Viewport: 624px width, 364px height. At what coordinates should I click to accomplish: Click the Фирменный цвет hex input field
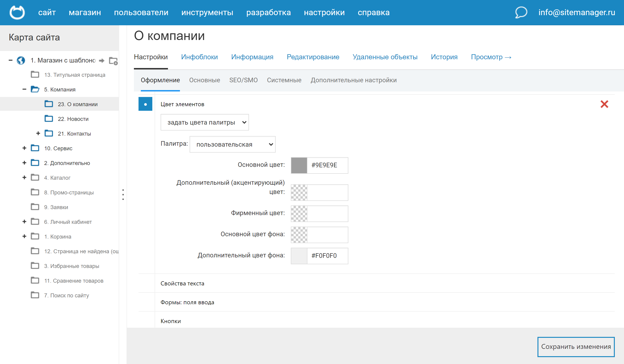pos(327,214)
